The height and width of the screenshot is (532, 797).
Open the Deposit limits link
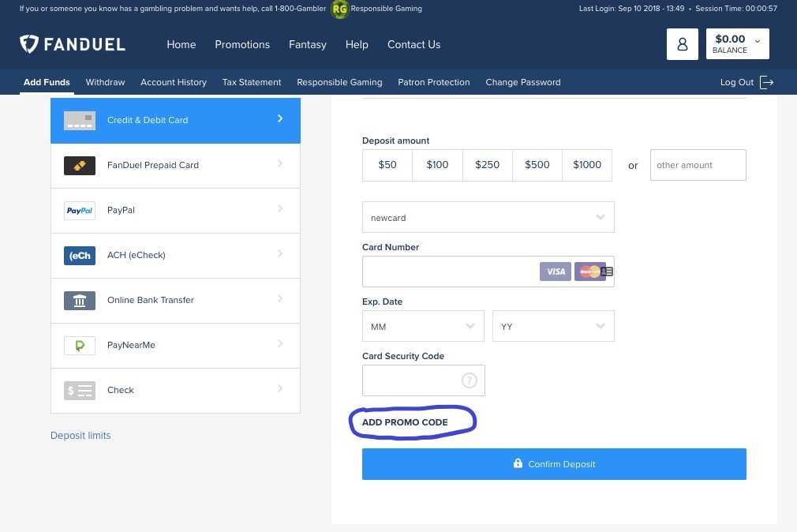point(80,436)
